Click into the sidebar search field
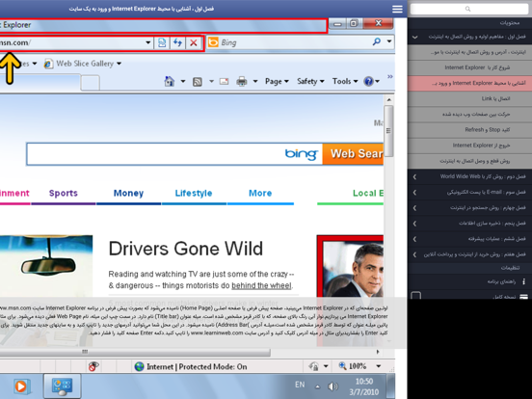The height and width of the screenshot is (399, 532). tap(469, 9)
